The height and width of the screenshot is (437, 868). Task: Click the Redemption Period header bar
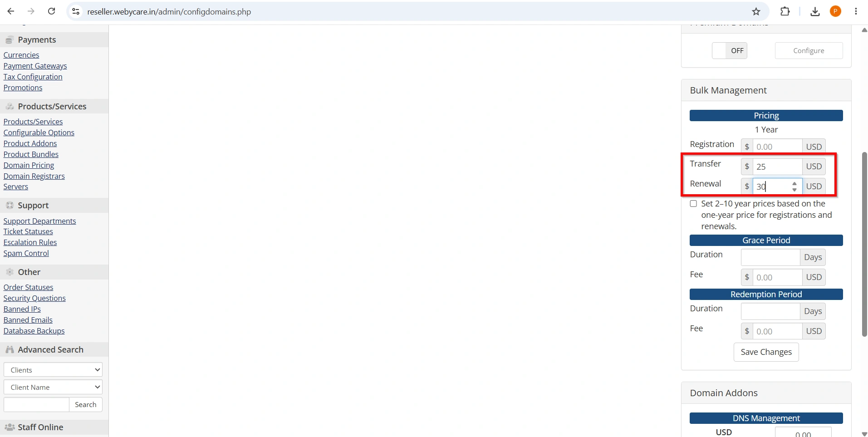[766, 295]
